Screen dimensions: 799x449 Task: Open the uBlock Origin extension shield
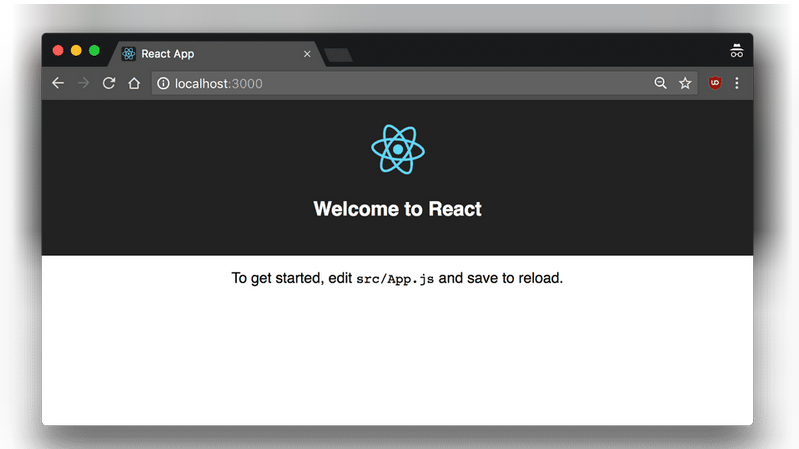point(715,83)
